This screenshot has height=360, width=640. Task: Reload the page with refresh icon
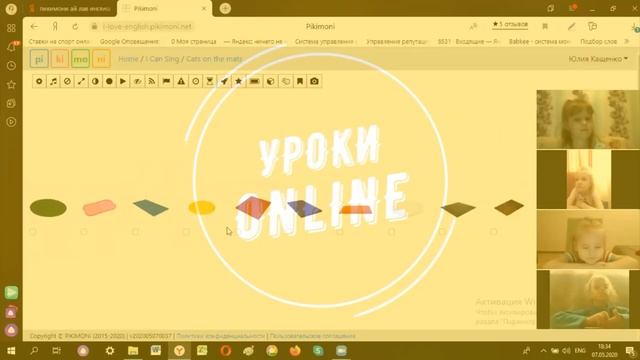[x=75, y=27]
